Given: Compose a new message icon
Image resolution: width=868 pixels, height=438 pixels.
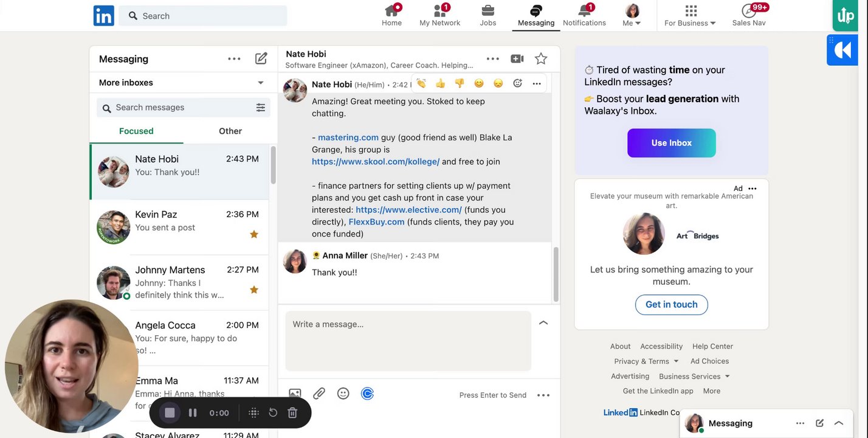Looking at the screenshot, I should click(261, 58).
